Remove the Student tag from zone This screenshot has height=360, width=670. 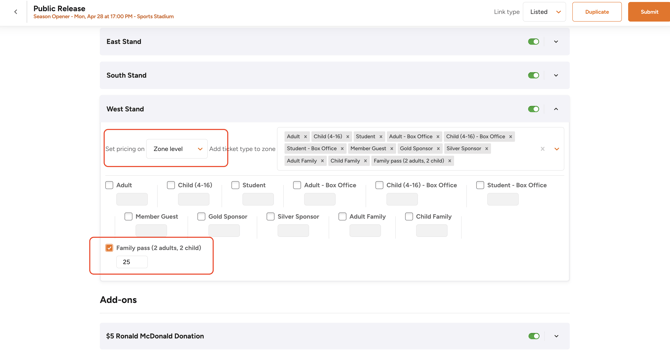click(381, 137)
